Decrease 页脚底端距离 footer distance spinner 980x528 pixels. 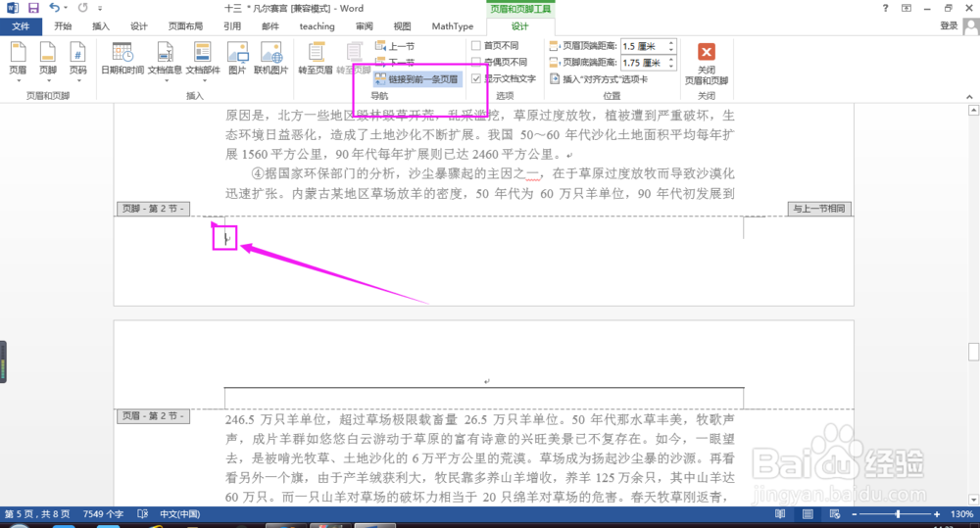pos(671,66)
